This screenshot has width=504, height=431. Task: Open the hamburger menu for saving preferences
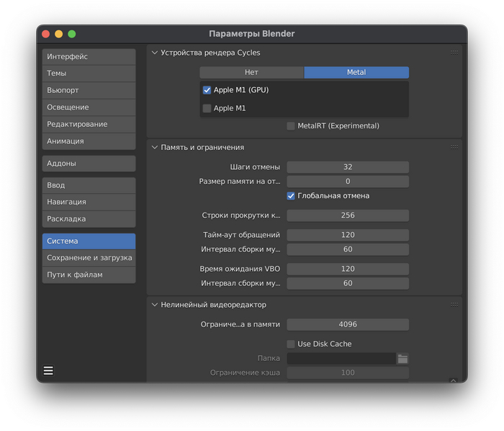click(48, 370)
